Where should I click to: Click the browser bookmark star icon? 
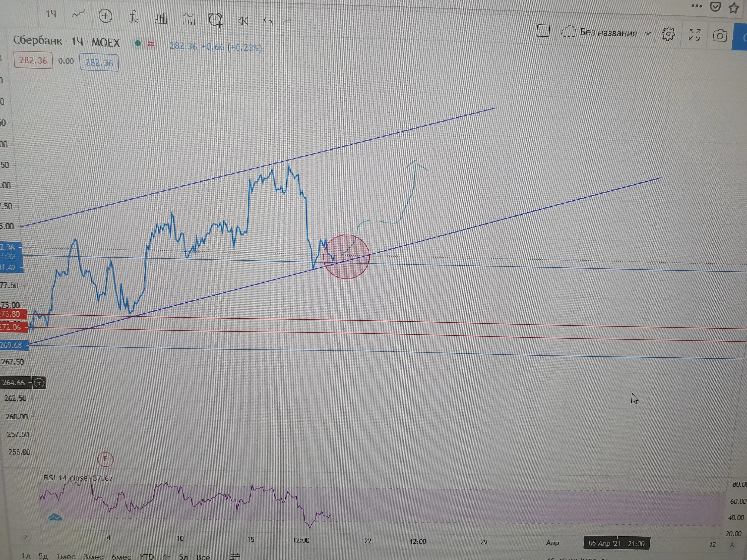pos(734,8)
